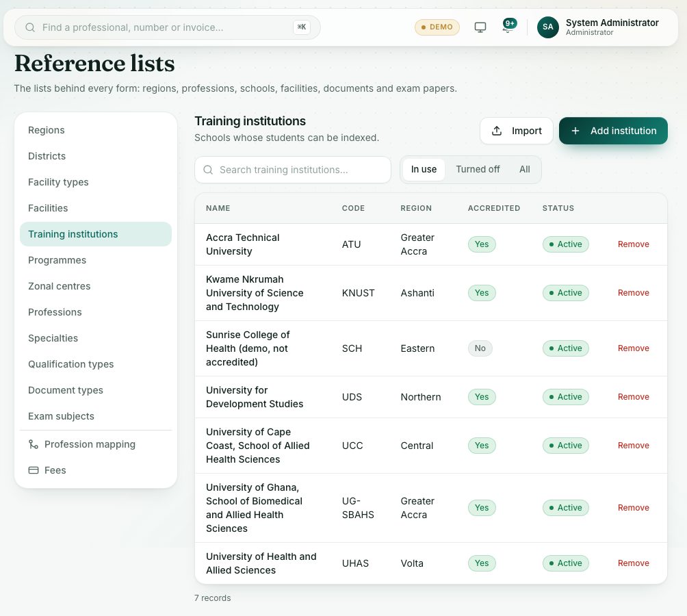Click the ACCREDITED column header
Screen dimensions: 687x616
[494, 208]
